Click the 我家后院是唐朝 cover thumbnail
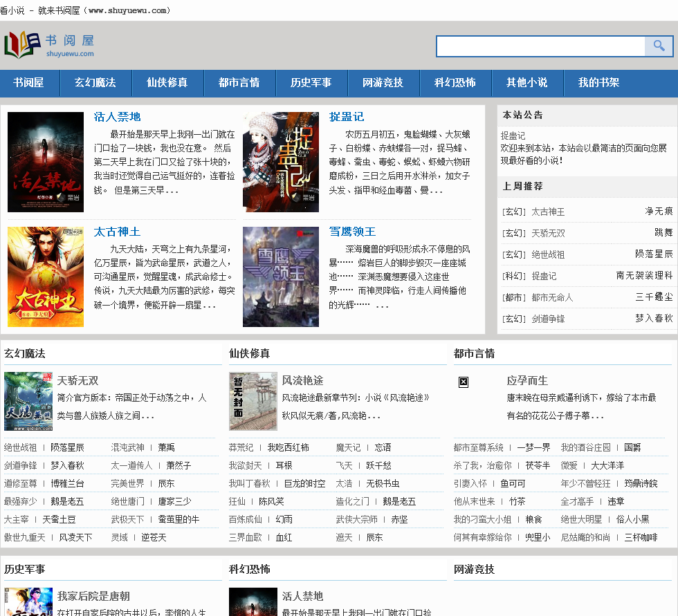The width and height of the screenshot is (678, 616). tap(28, 601)
